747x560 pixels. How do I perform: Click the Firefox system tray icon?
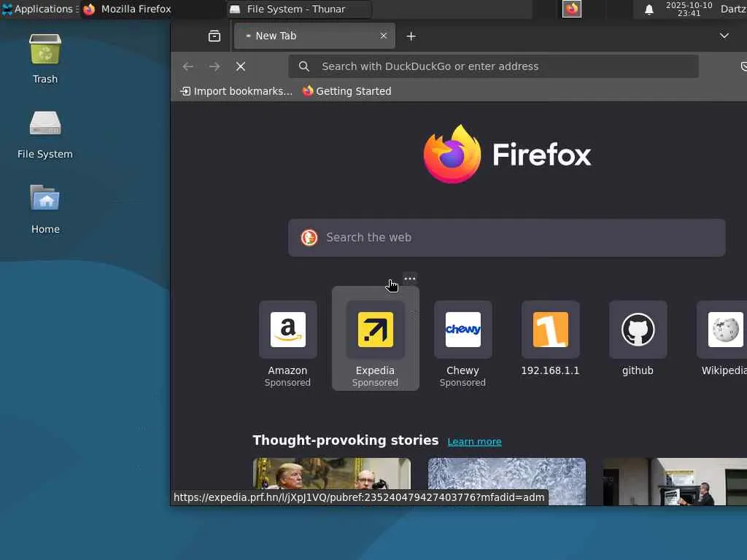[572, 9]
